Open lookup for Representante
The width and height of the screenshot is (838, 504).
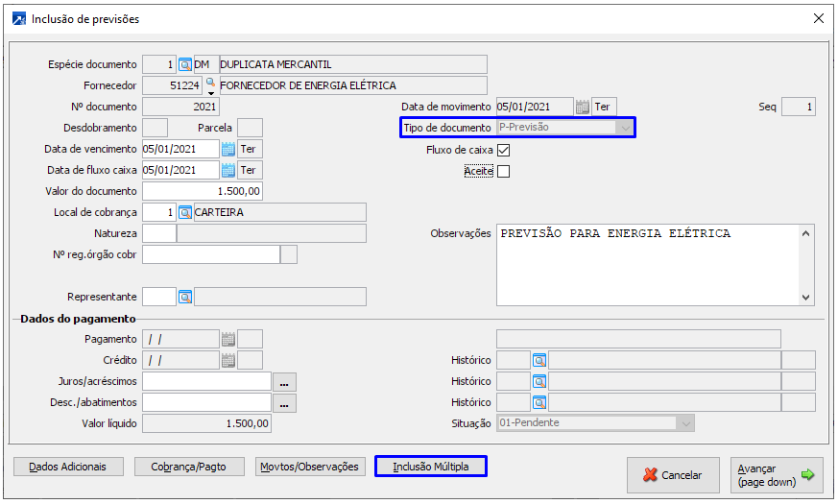tap(185, 298)
